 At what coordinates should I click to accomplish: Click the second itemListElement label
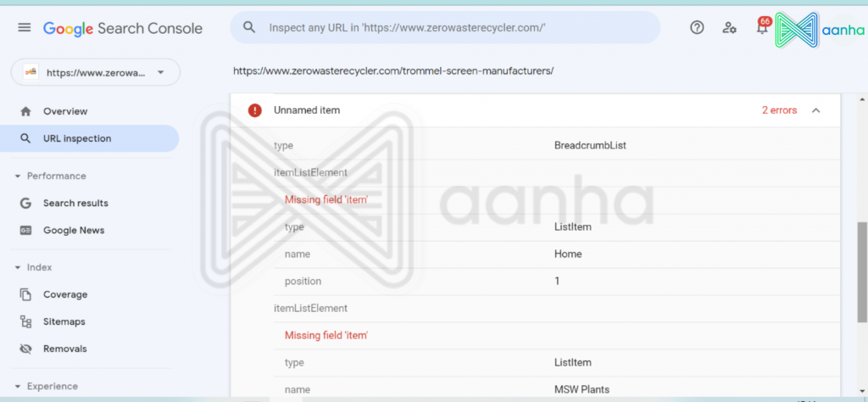click(310, 309)
